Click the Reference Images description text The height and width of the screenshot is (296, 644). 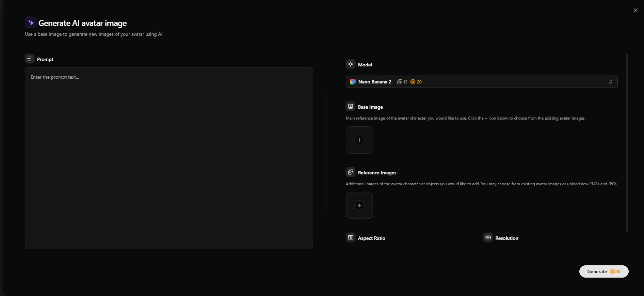(x=482, y=184)
